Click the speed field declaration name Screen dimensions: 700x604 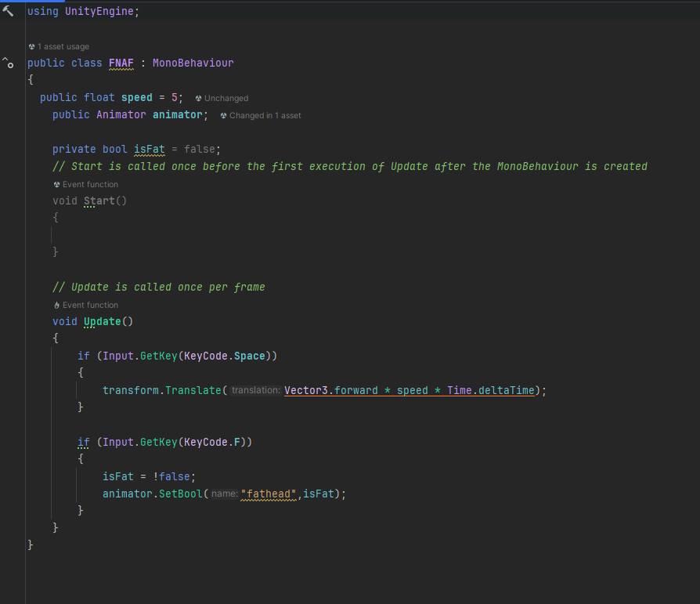click(136, 98)
